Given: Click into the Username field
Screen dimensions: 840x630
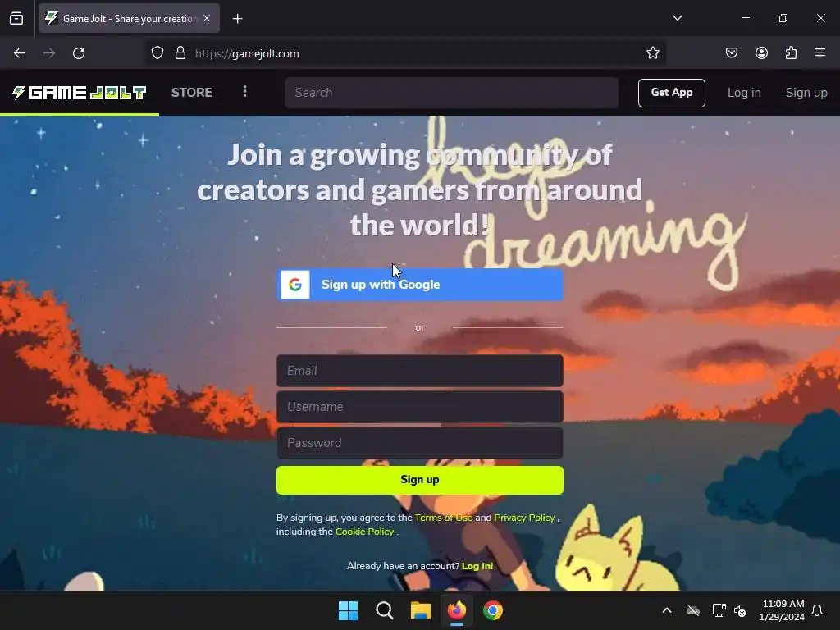Looking at the screenshot, I should [420, 407].
